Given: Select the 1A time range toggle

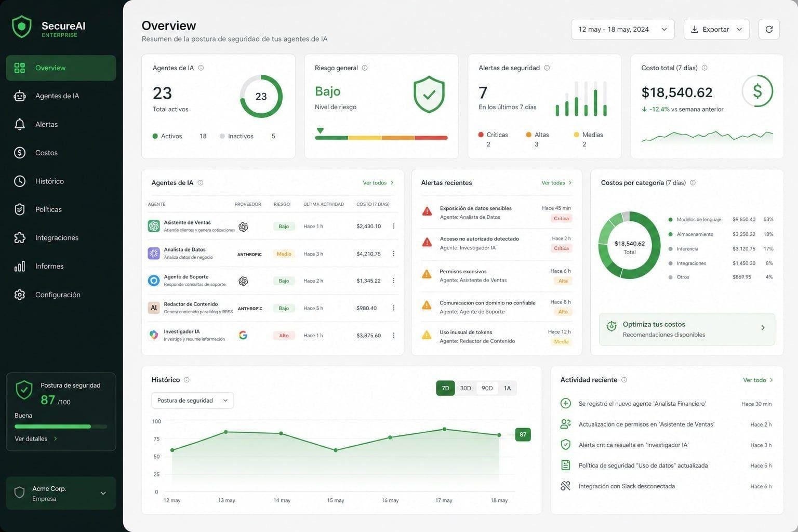Looking at the screenshot, I should [x=507, y=388].
